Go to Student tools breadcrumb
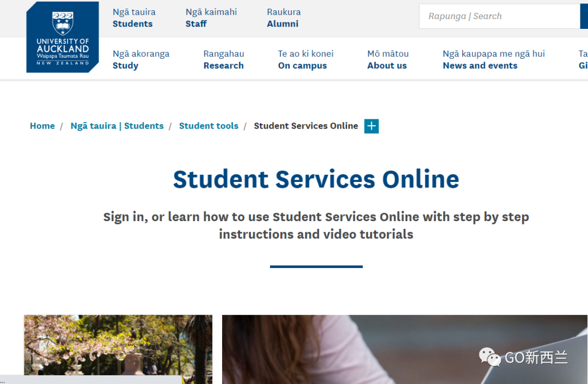 [209, 126]
